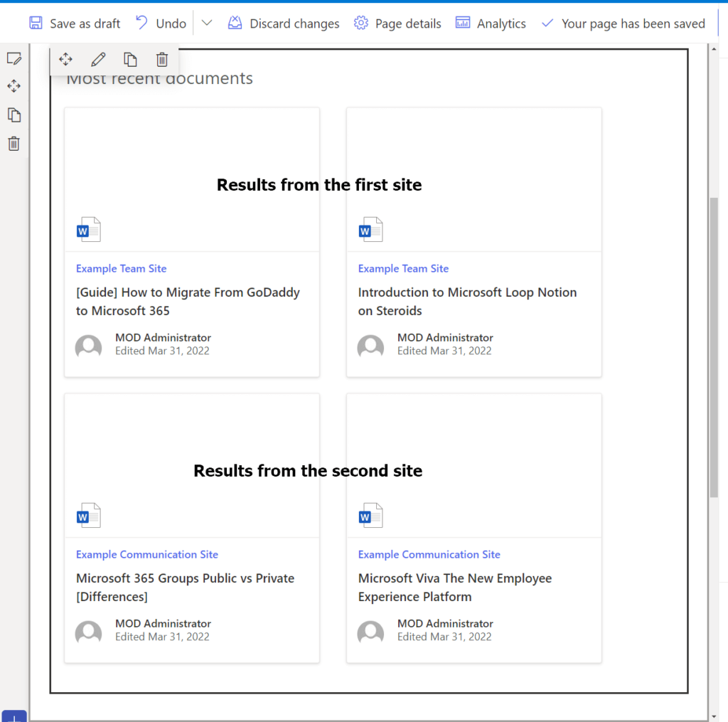Screen dimensions: 728x722
Task: Click scrollbar down arrow
Action: point(714,717)
